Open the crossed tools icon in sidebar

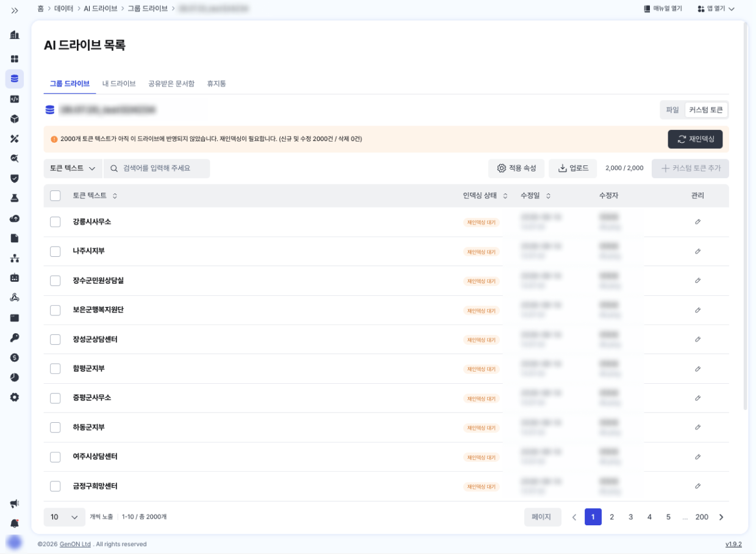click(x=15, y=138)
